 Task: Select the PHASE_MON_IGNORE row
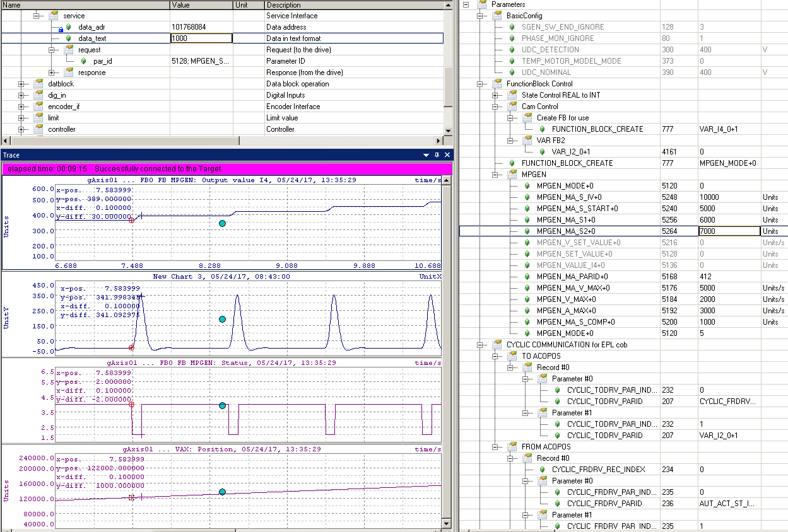pyautogui.click(x=623, y=38)
